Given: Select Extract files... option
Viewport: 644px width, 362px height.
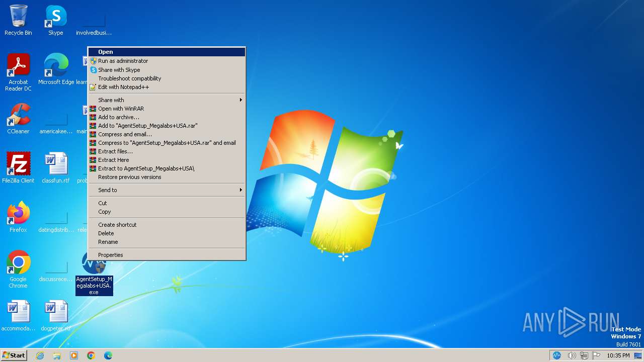Looking at the screenshot, I should coord(167,151).
